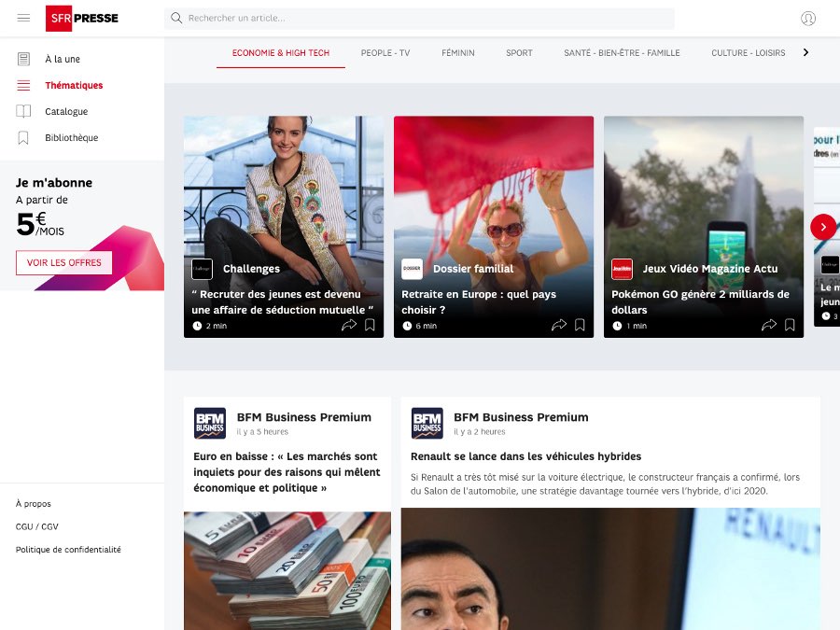Show next articles with red carousel arrow
This screenshot has height=630, width=840.
(x=823, y=227)
